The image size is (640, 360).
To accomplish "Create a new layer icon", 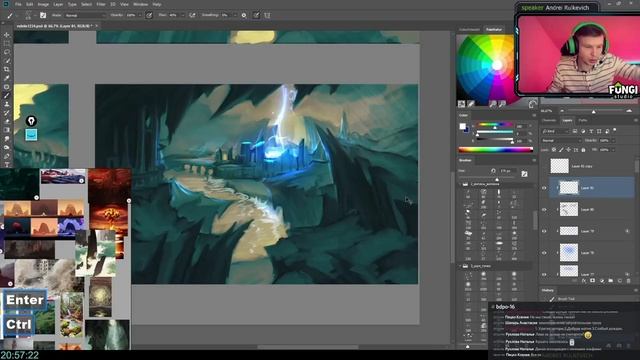I will (620, 281).
